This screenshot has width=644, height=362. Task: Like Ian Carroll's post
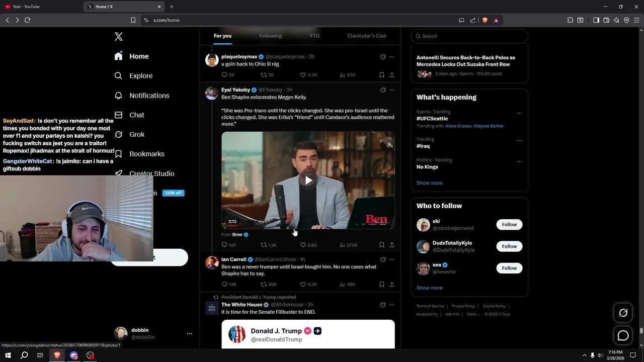(303, 284)
